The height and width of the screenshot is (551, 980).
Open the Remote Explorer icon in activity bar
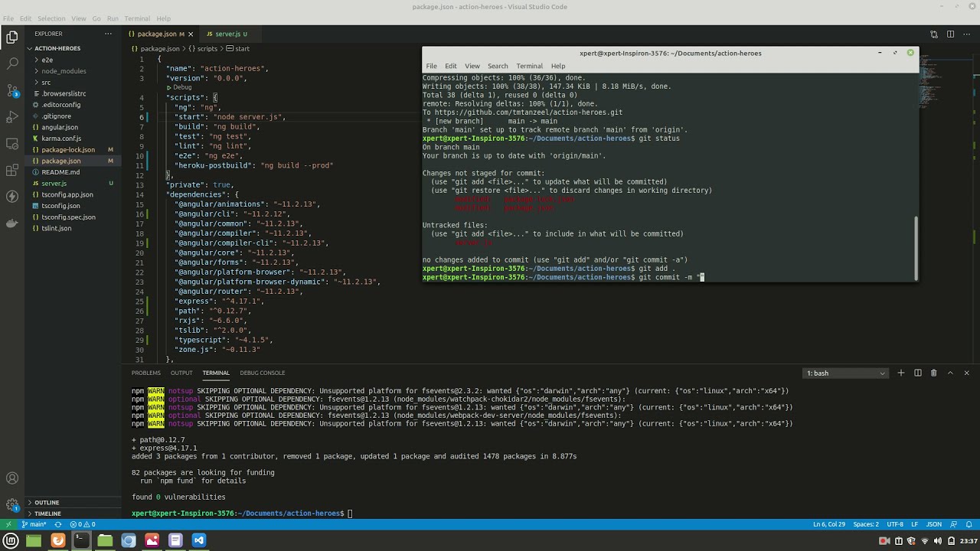[x=11, y=144]
